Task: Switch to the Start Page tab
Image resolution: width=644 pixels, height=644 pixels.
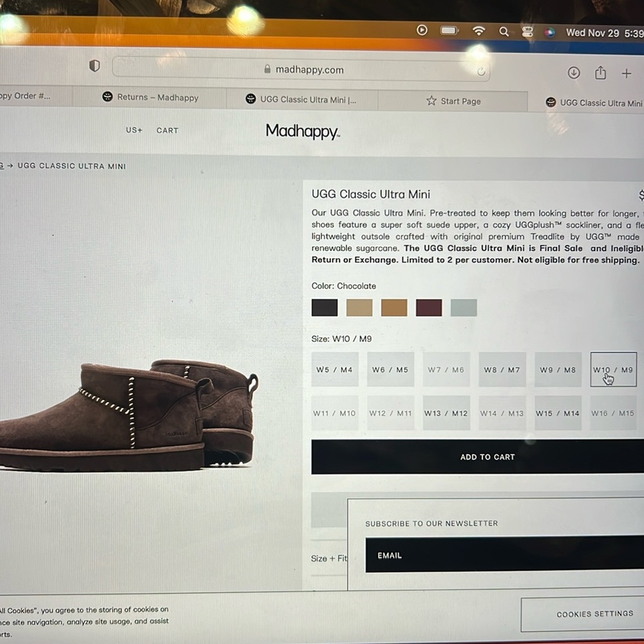Action: (453, 101)
